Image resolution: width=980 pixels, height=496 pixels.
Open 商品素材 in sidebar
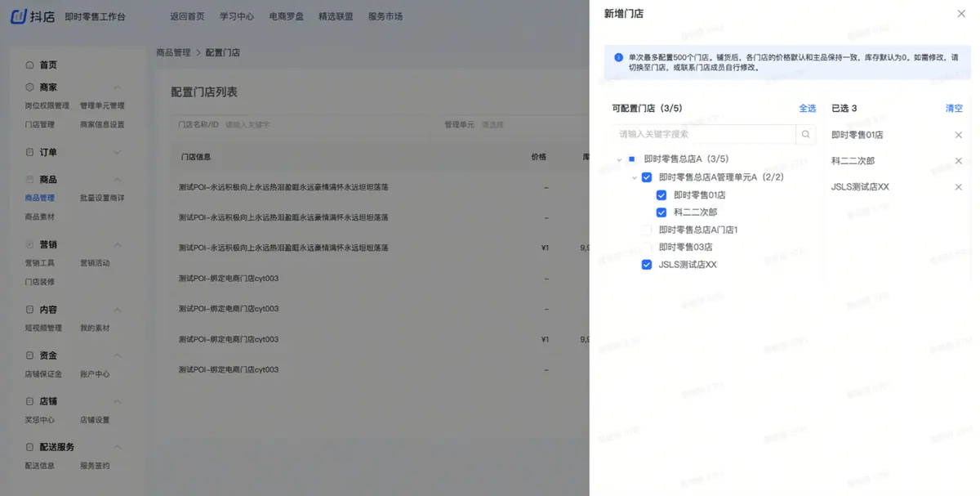coord(40,217)
